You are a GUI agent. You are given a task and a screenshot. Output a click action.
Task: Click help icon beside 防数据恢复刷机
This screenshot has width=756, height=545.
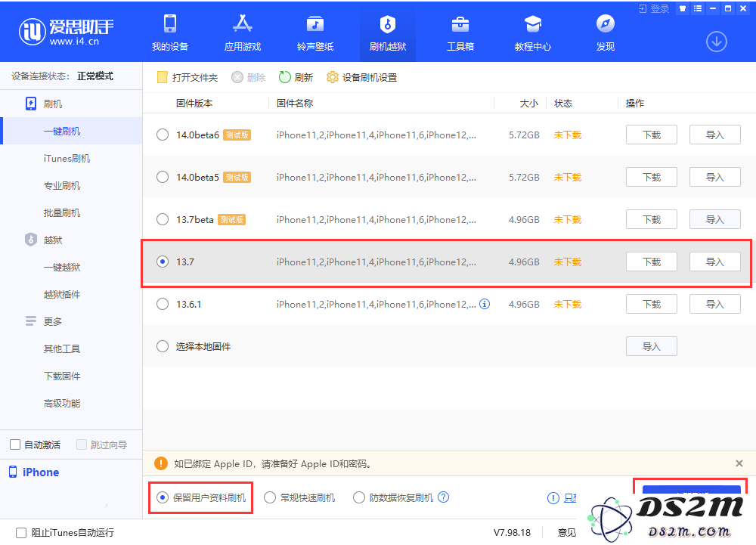coord(444,497)
